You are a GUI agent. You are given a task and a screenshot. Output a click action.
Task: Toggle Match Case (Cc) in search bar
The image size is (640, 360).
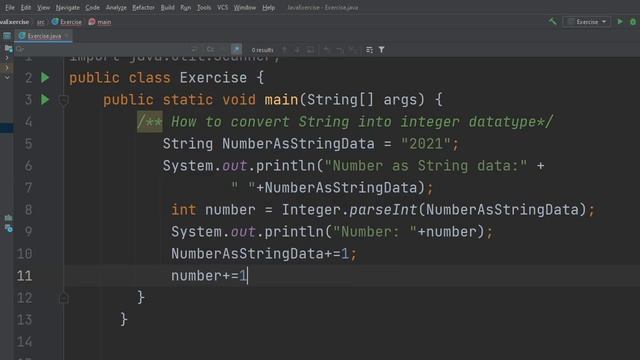tap(211, 49)
